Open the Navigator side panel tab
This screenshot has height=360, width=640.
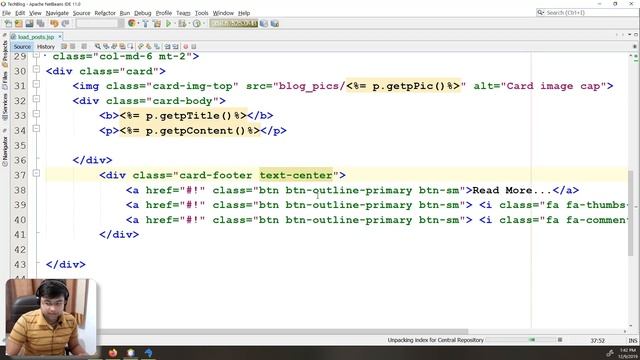[5, 150]
